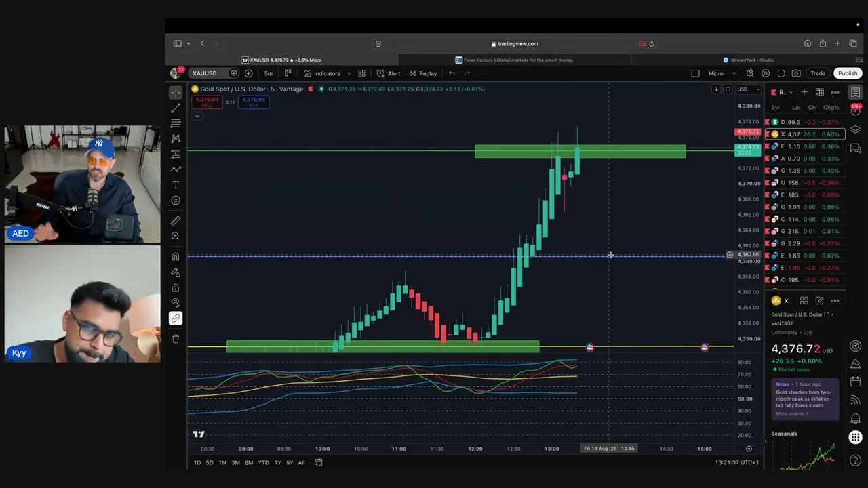Open the calendar icon in the right sidebar
Viewport: 868px width, 488px height.
coord(856,382)
